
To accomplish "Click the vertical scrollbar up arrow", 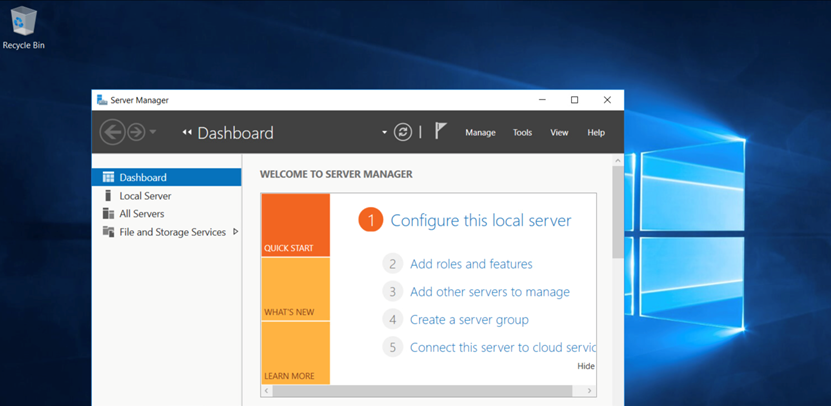I will point(617,160).
